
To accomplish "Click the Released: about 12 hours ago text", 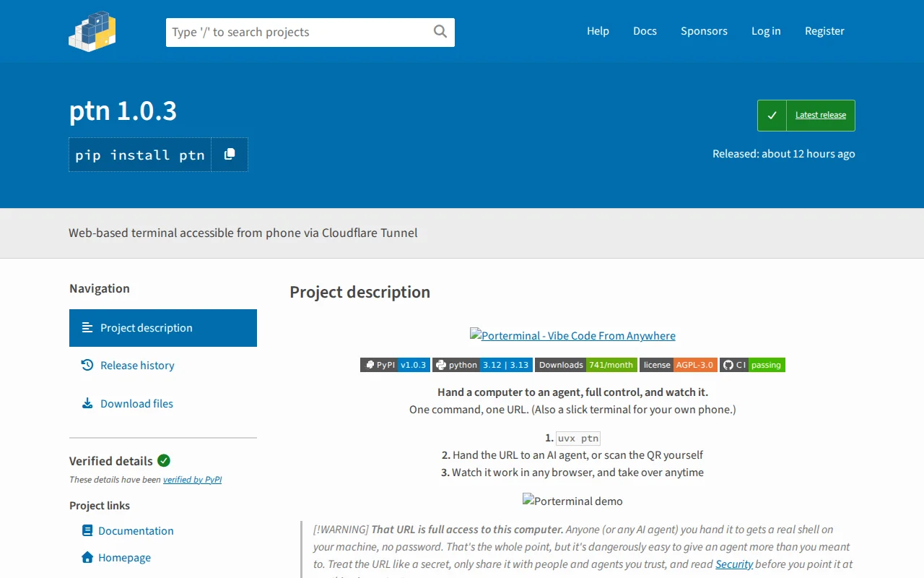I will coord(784,154).
